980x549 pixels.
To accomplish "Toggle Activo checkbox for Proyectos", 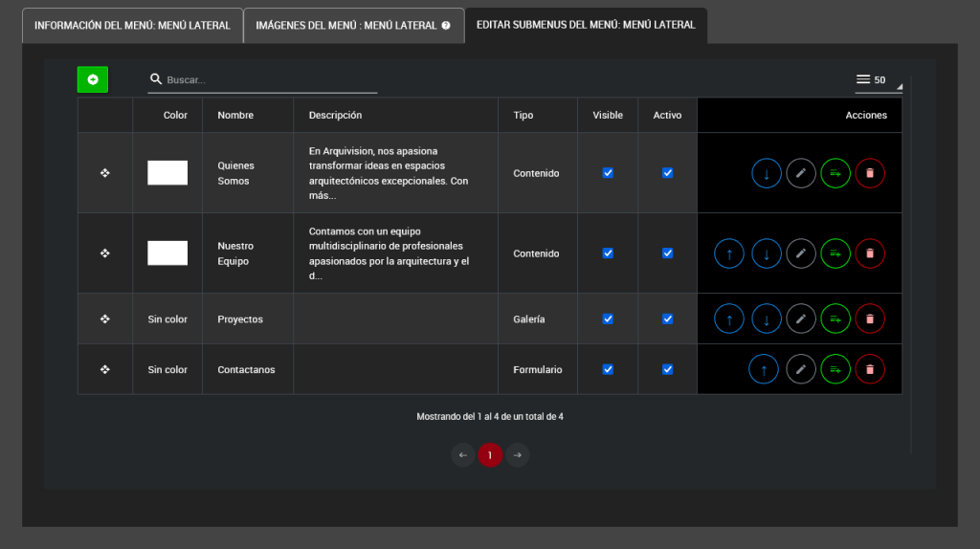I will click(x=668, y=319).
